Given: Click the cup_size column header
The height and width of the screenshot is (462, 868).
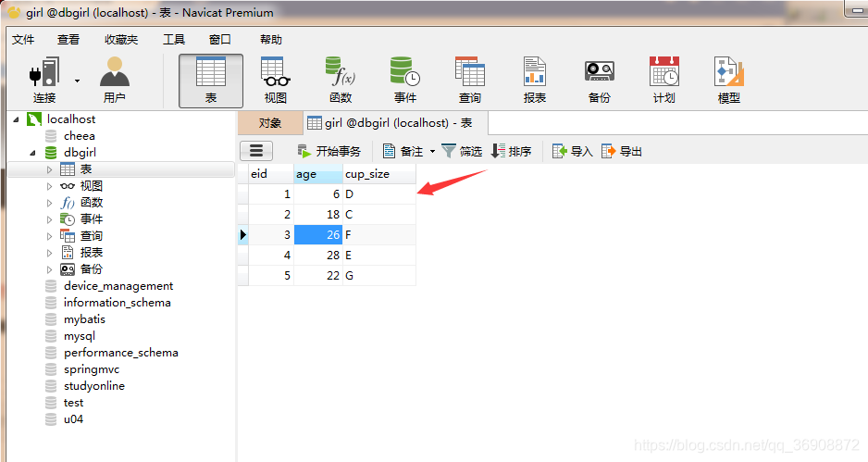Looking at the screenshot, I should 379,174.
